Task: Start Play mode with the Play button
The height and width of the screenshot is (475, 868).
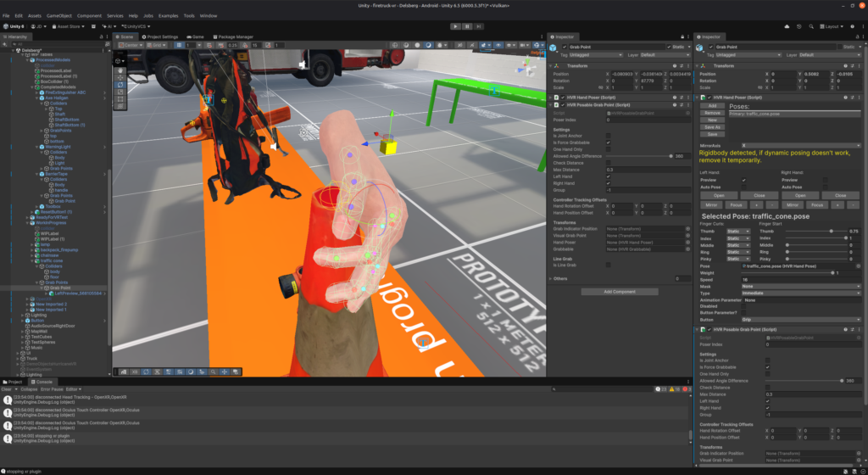Action: coord(455,26)
